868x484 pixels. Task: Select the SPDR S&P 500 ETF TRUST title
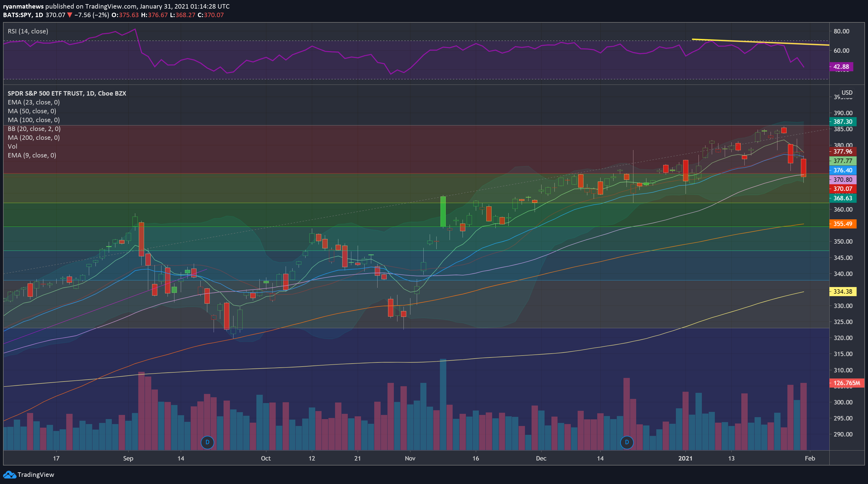tap(67, 93)
